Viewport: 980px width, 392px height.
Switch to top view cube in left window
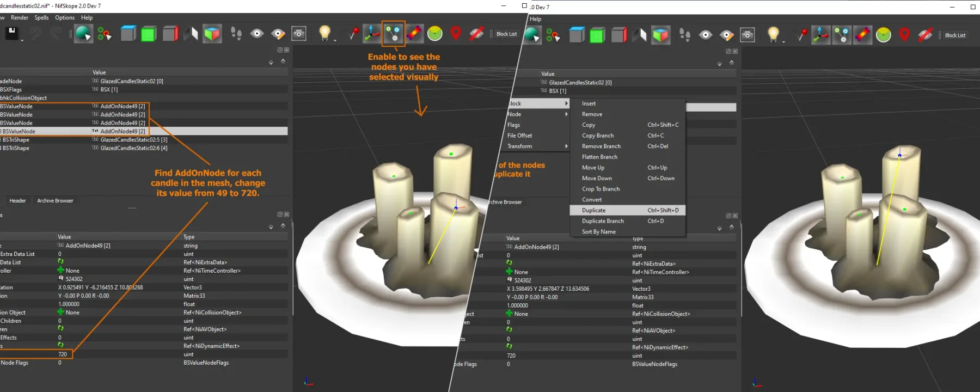(x=128, y=34)
